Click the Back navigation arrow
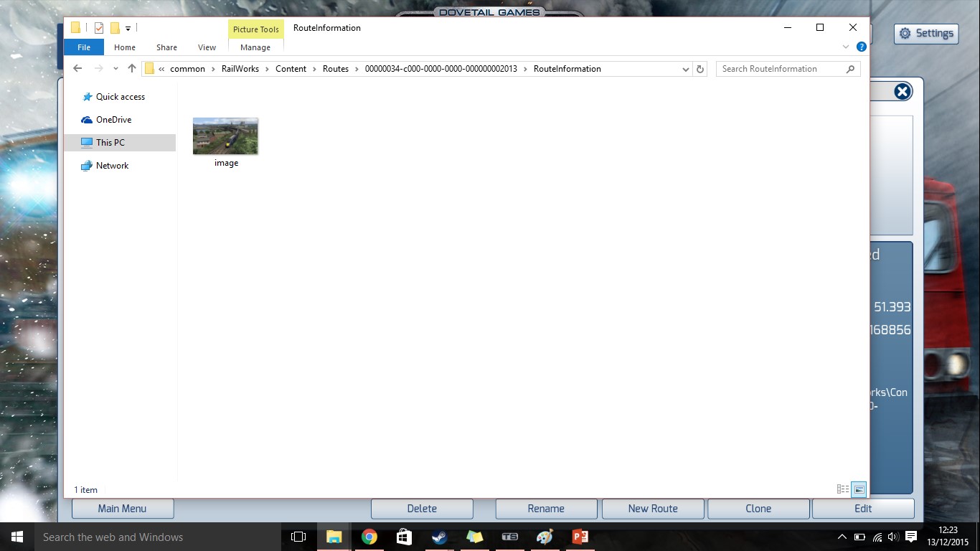The height and width of the screenshot is (551, 980). (x=77, y=69)
